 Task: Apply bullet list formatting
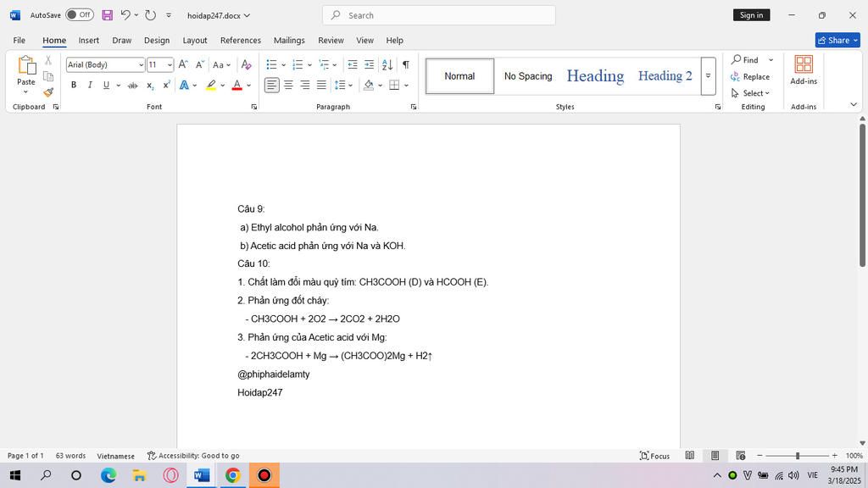271,64
